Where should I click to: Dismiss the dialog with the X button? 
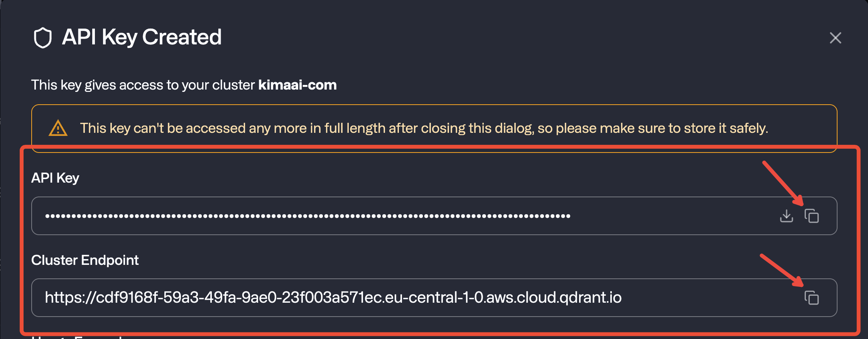tap(835, 37)
